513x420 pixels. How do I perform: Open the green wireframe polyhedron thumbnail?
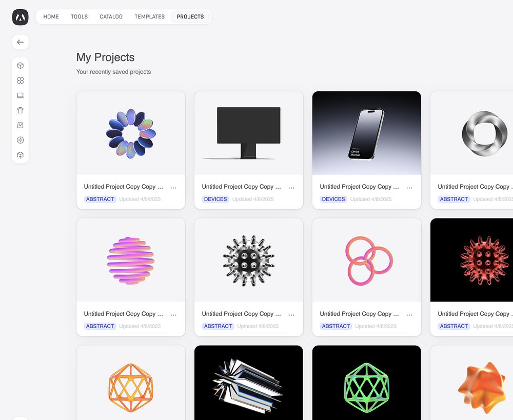pyautogui.click(x=367, y=383)
